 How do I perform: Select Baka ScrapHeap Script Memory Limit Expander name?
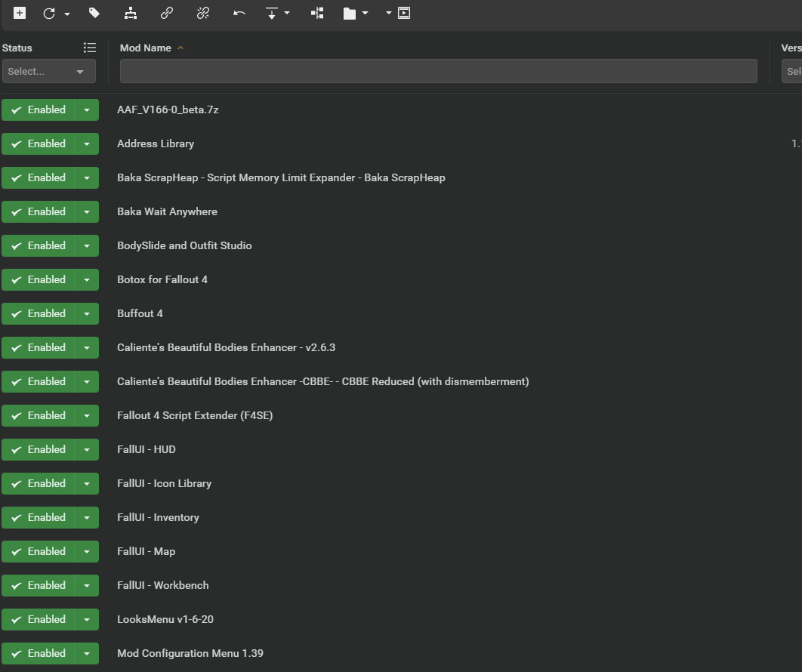pos(282,177)
